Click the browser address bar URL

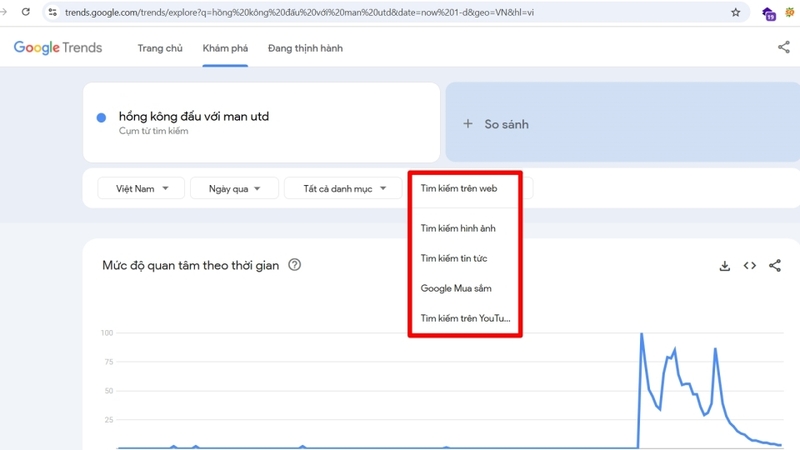[x=299, y=12]
